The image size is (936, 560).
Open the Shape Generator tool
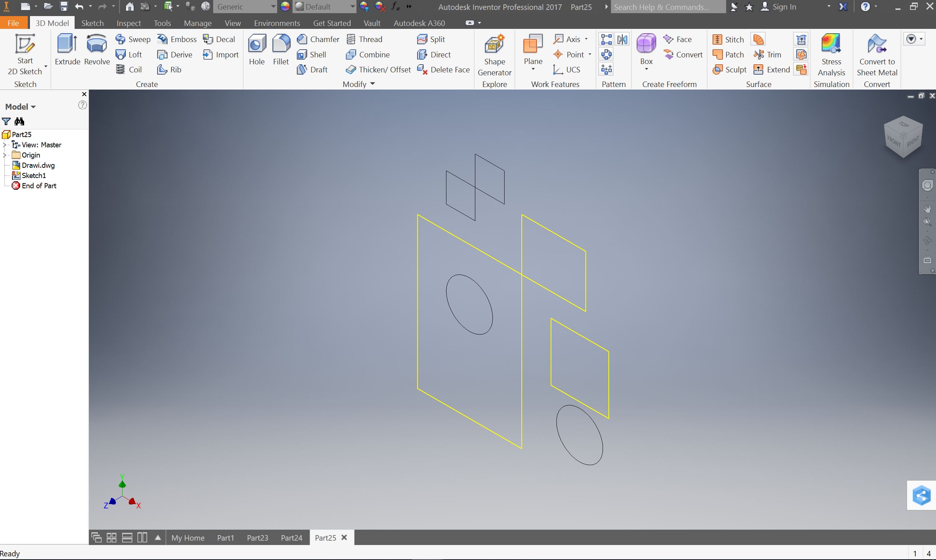click(494, 55)
